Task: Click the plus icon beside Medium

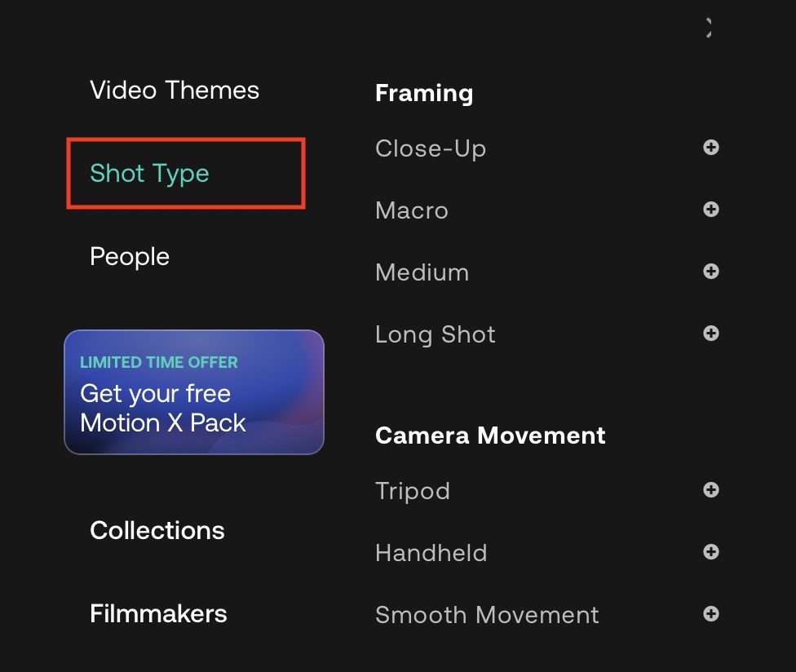Action: click(x=711, y=272)
